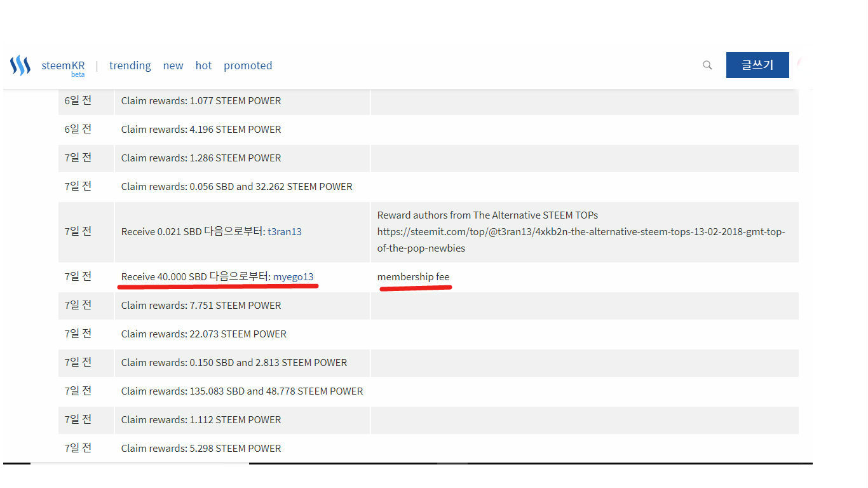Image resolution: width=868 pixels, height=488 pixels.
Task: Switch to the "promoted" tab
Action: (x=248, y=65)
